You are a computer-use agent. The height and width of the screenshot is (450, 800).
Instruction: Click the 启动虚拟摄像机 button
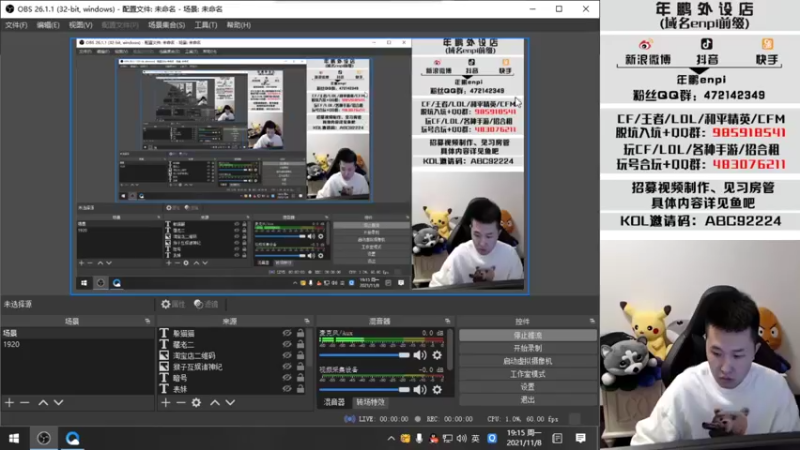[528, 361]
